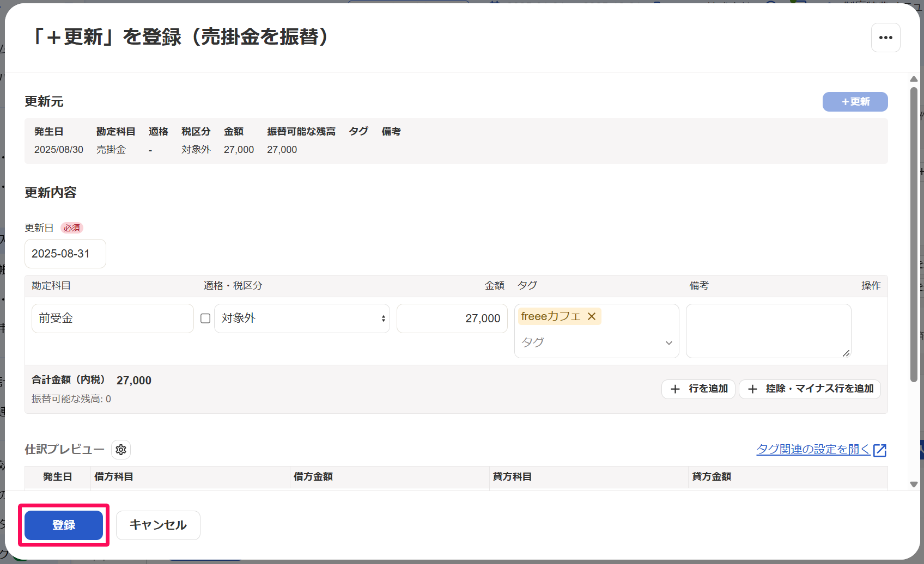
Task: Click the 合計金額（内税） label
Action: click(68, 380)
